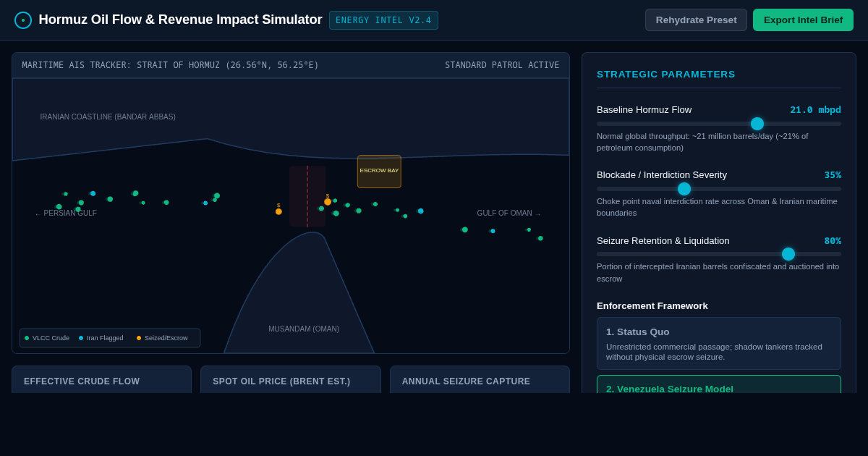The width and height of the screenshot is (868, 456).
Task: Click the 80% seizure retention value
Action: tap(833, 241)
